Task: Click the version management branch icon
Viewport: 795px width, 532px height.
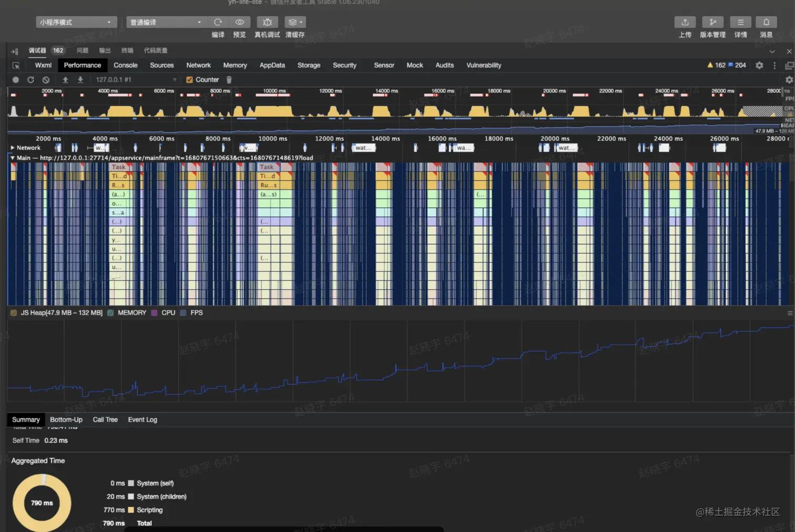Action: click(x=712, y=22)
